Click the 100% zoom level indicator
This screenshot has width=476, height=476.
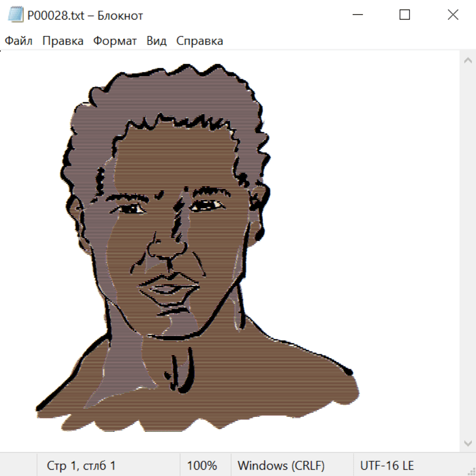202,466
